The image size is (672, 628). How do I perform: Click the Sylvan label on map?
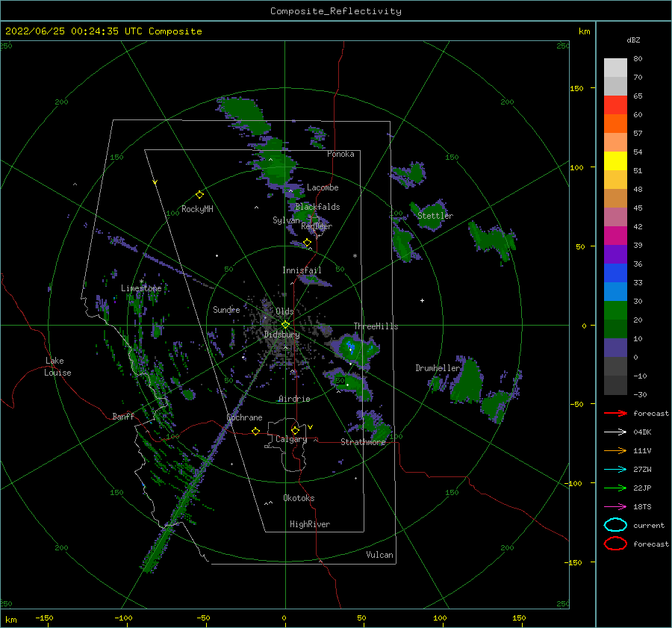[286, 220]
